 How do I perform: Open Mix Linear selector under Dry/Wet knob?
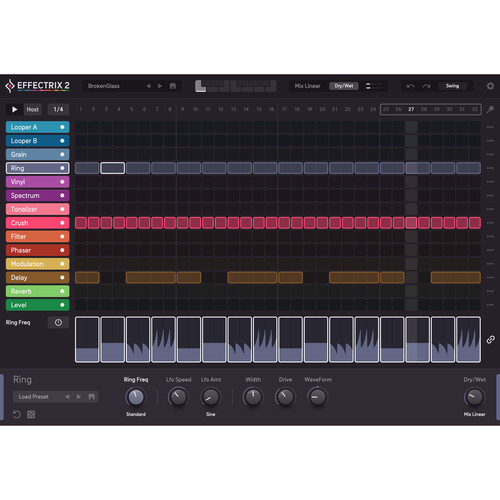click(x=474, y=414)
